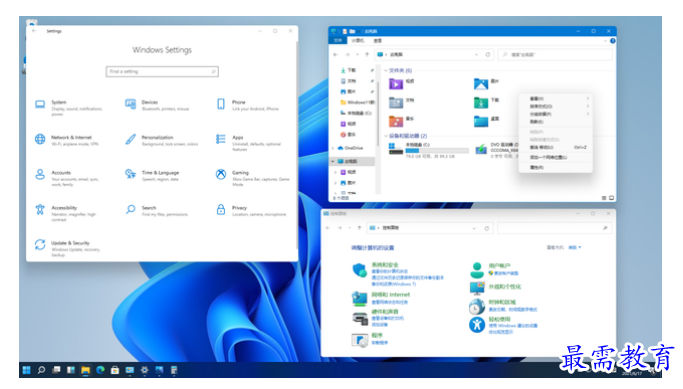The height and width of the screenshot is (389, 683).
Task: Click the Find a setting search box
Action: coord(162,71)
